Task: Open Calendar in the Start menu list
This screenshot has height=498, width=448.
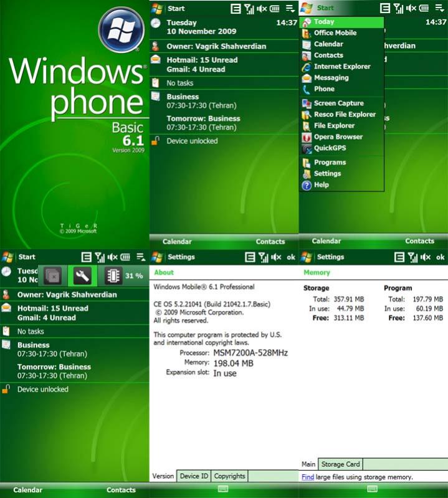Action: click(341, 44)
